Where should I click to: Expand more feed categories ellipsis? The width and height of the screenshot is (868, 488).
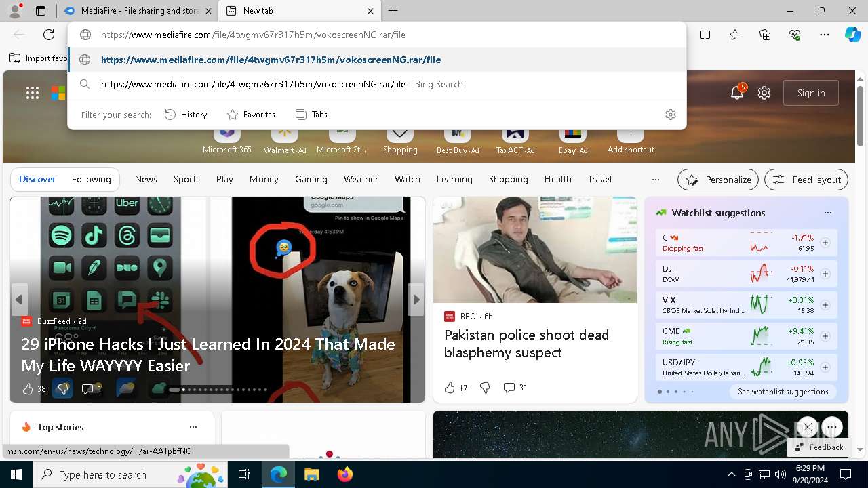coord(655,180)
